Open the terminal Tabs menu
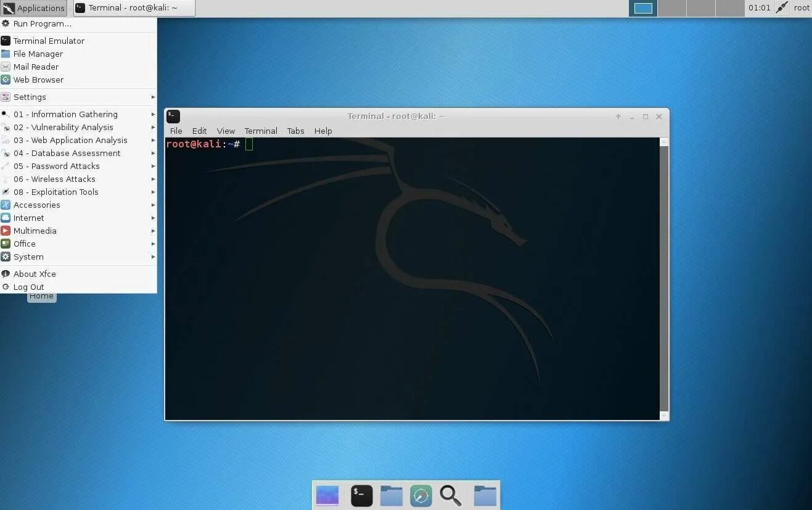The image size is (812, 510). coord(295,131)
